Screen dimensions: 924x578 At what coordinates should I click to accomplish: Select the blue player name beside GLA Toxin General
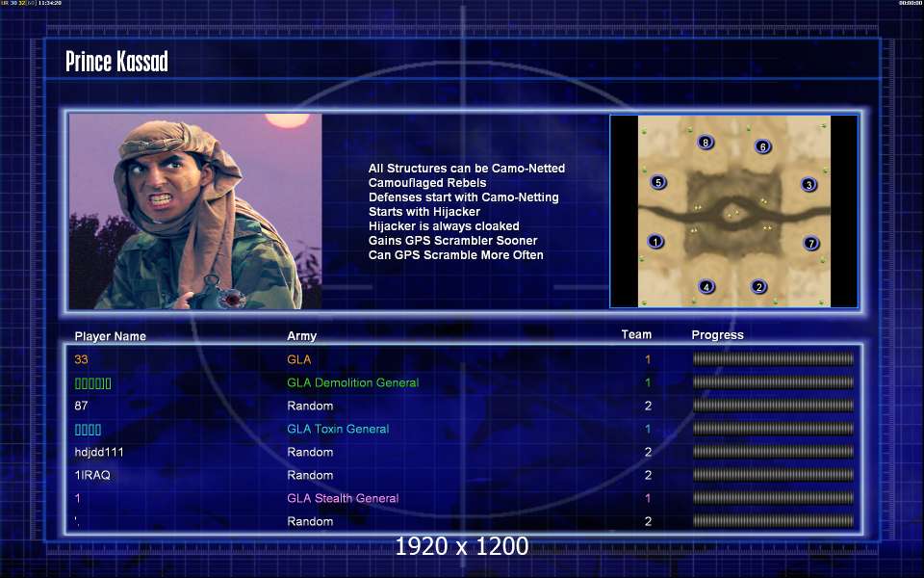click(88, 430)
